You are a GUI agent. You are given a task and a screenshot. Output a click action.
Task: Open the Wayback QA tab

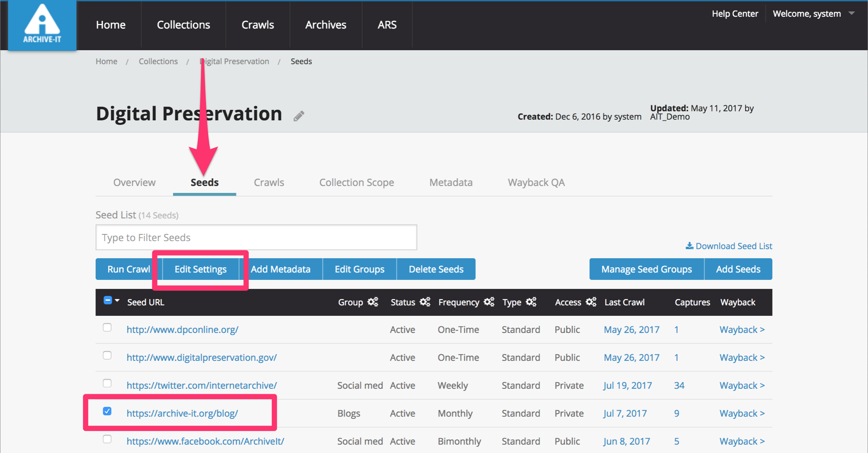(536, 183)
